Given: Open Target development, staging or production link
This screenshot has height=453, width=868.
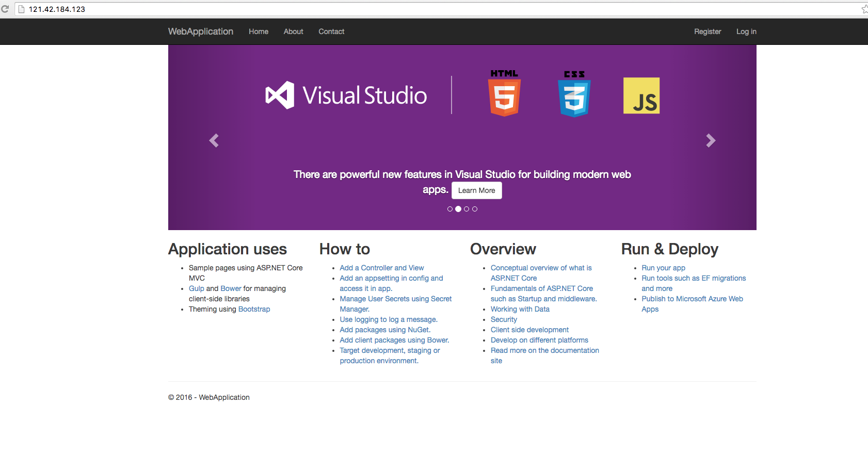Looking at the screenshot, I should pos(390,355).
